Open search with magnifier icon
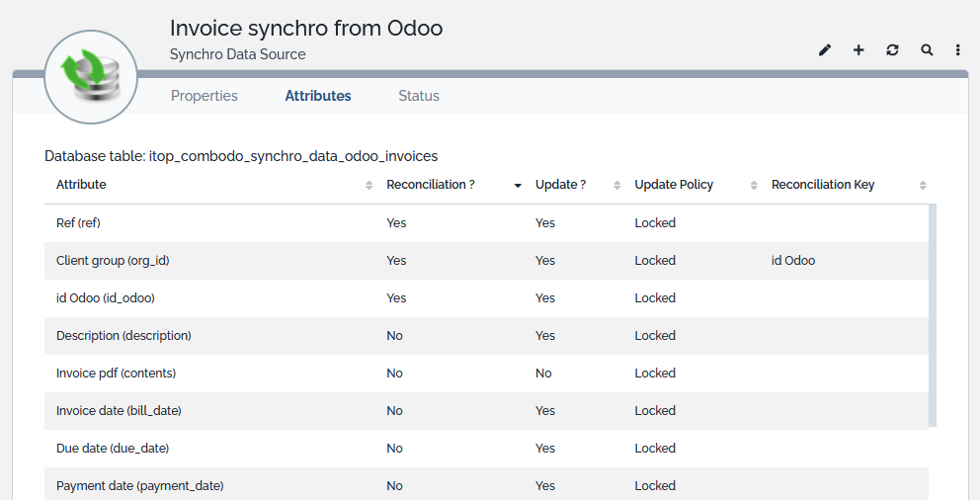This screenshot has width=980, height=500. (x=927, y=50)
